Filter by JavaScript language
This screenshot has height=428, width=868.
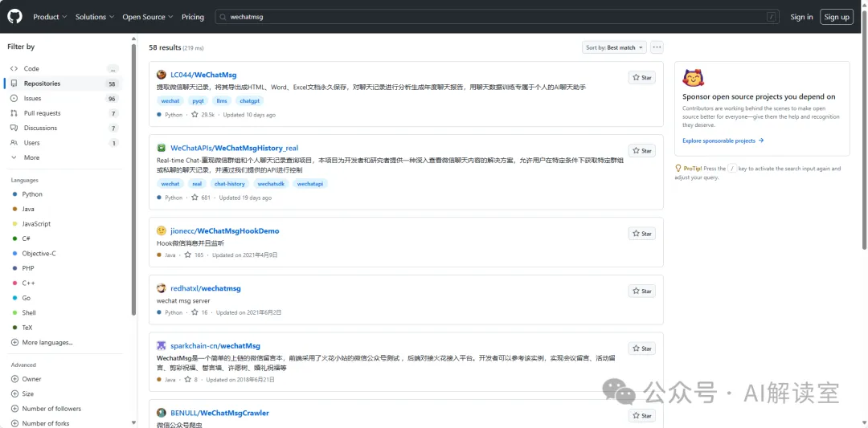(x=36, y=224)
